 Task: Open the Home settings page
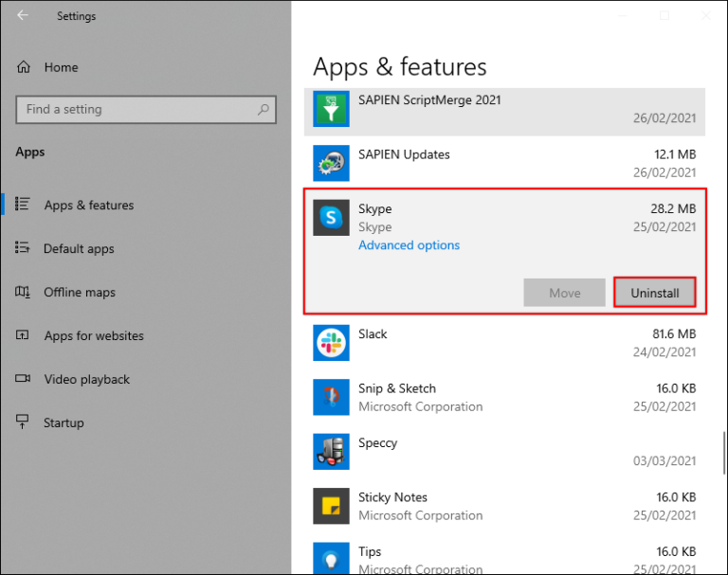tap(61, 67)
